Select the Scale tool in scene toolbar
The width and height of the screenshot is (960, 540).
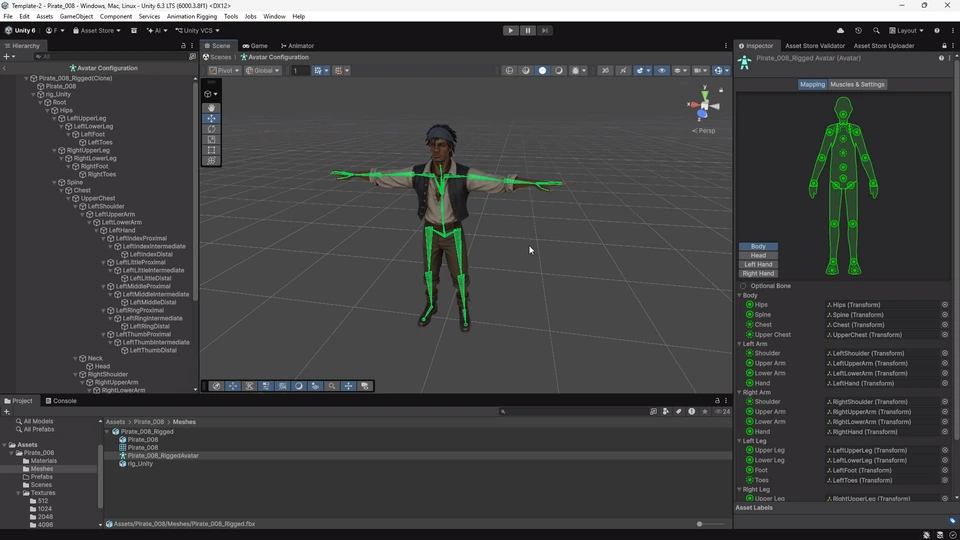pyautogui.click(x=211, y=140)
